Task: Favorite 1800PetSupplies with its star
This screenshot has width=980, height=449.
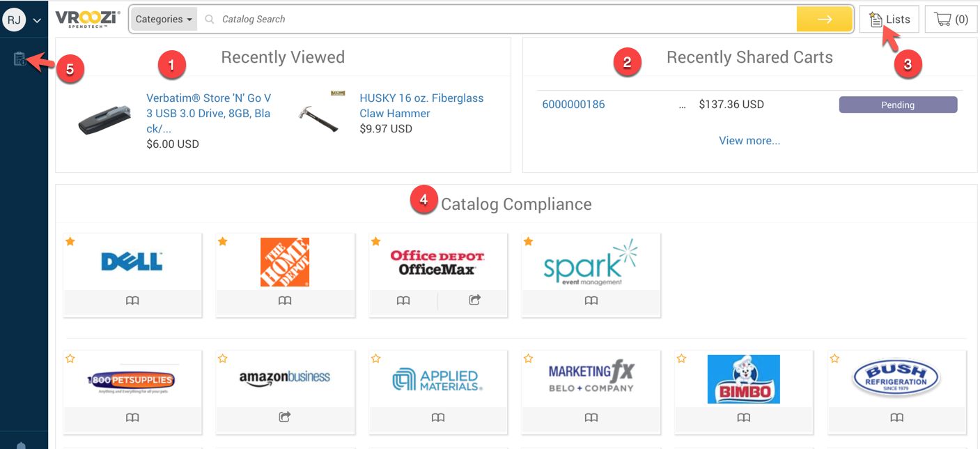Action: click(70, 358)
